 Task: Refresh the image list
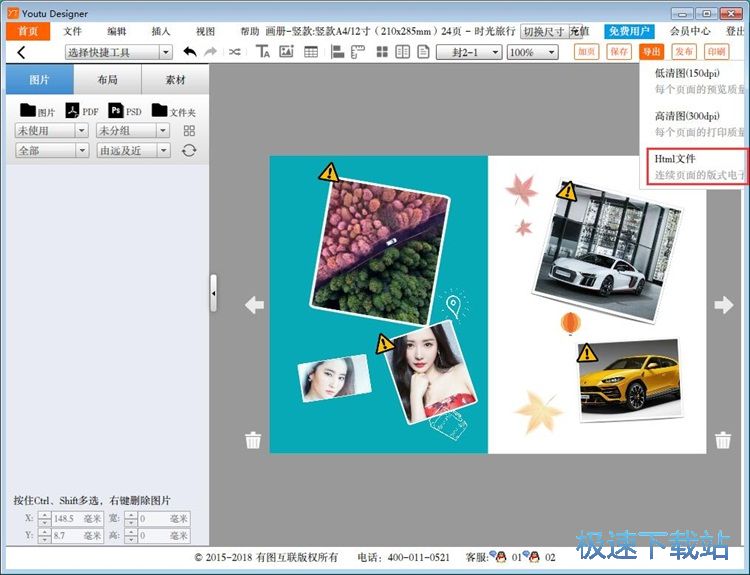pyautogui.click(x=189, y=151)
